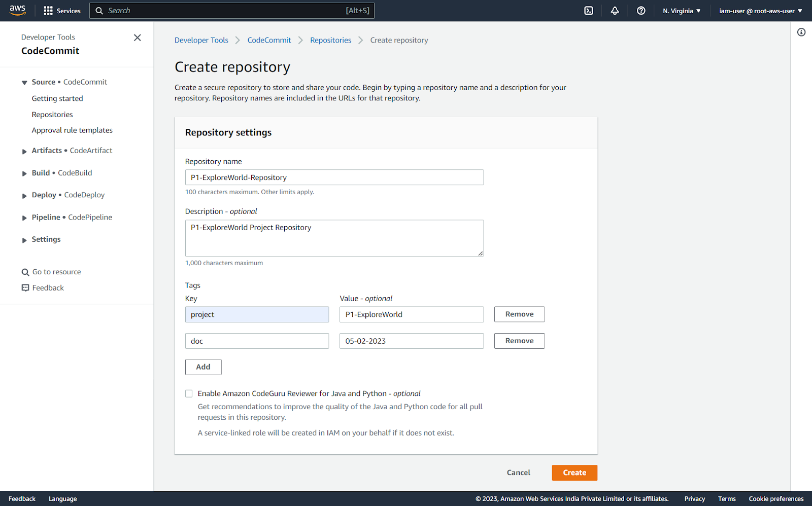Viewport: 812px width, 506px height.
Task: Add a new tag
Action: [x=203, y=367]
